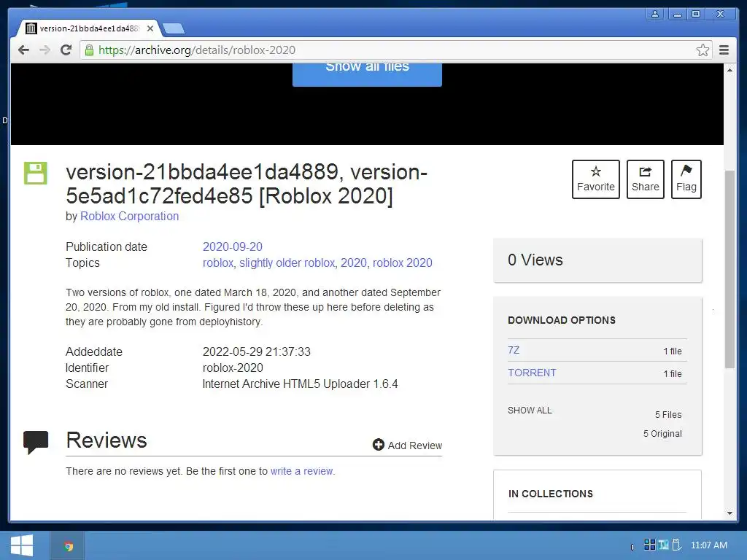Image resolution: width=747 pixels, height=560 pixels.
Task: Open a new browser tab
Action: 174,29
